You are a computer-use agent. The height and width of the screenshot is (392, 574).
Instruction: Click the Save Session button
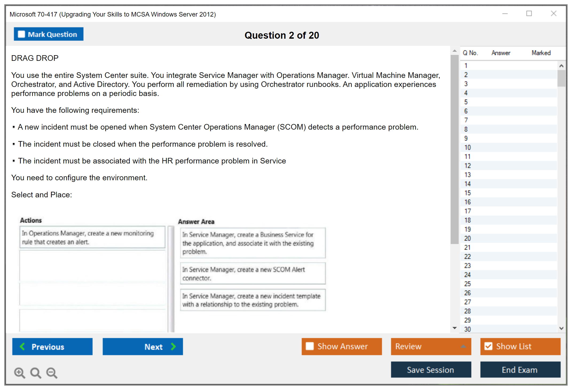pyautogui.click(x=431, y=370)
